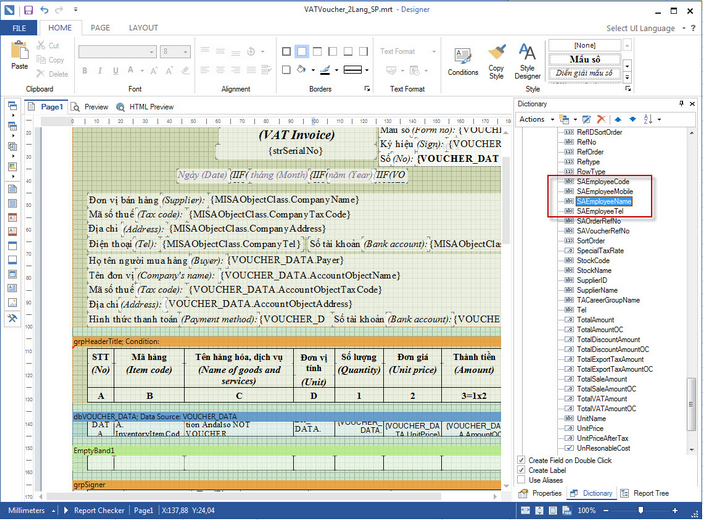Toggle Underline font formatting
Image resolution: width=703 pixels, height=520 pixels.
pyautogui.click(x=116, y=70)
